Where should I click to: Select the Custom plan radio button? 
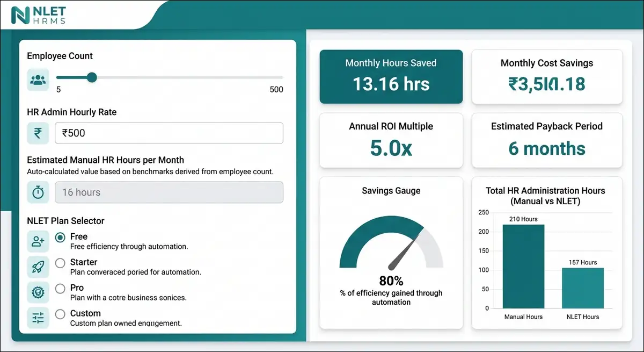click(61, 314)
